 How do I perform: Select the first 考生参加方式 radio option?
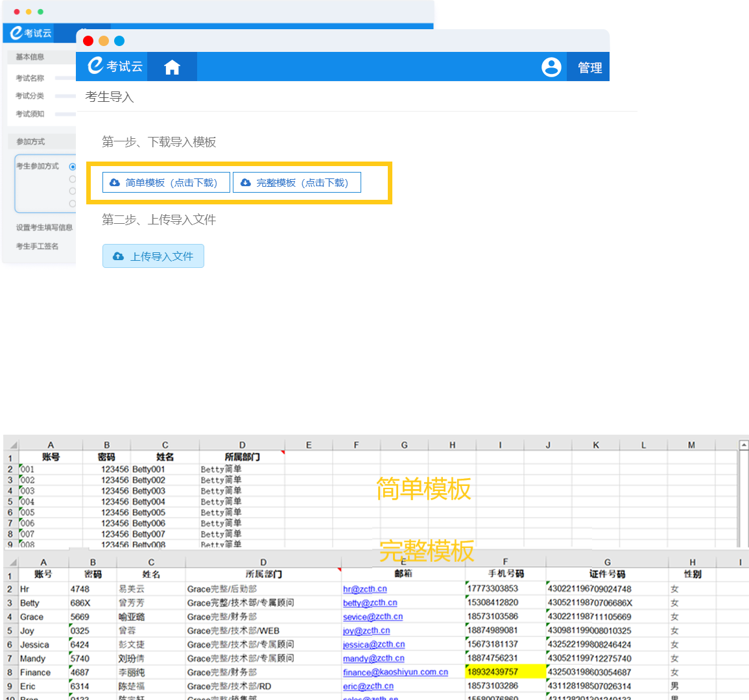click(x=73, y=167)
